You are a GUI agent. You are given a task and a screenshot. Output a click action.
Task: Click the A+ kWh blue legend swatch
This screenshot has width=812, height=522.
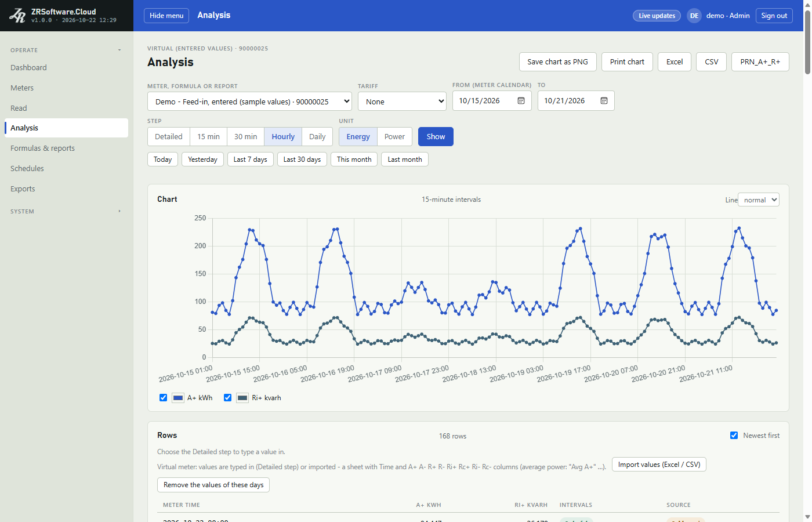pyautogui.click(x=178, y=398)
